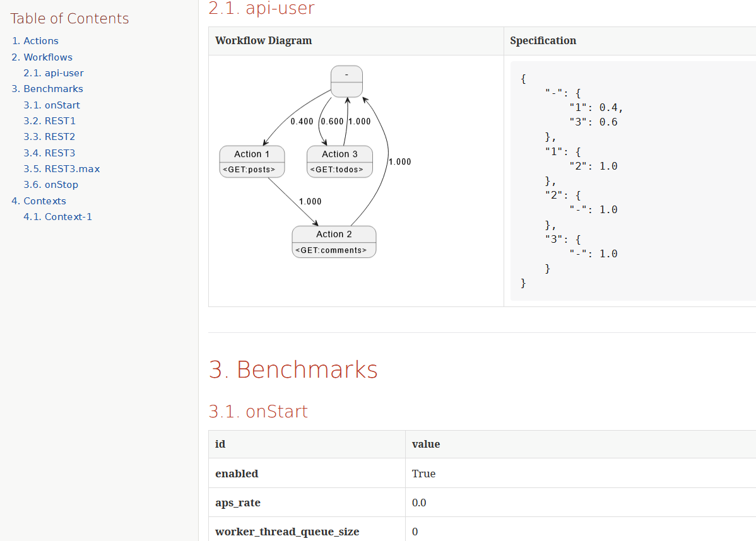Click the Action 3 GET:todos node
756x541 pixels.
pyautogui.click(x=340, y=161)
